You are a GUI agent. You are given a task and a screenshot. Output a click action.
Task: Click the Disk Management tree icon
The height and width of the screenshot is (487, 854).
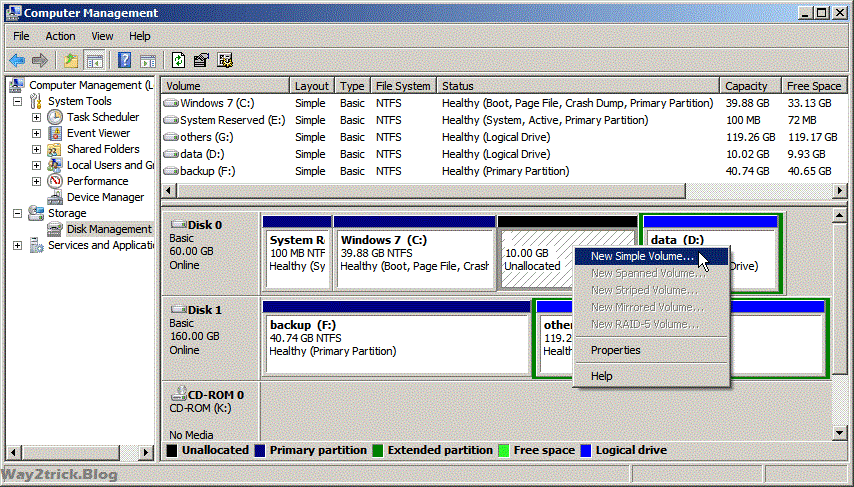(54, 229)
